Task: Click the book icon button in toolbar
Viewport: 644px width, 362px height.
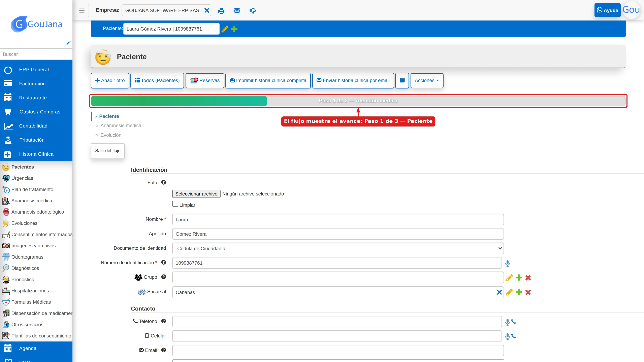Action: tap(402, 80)
